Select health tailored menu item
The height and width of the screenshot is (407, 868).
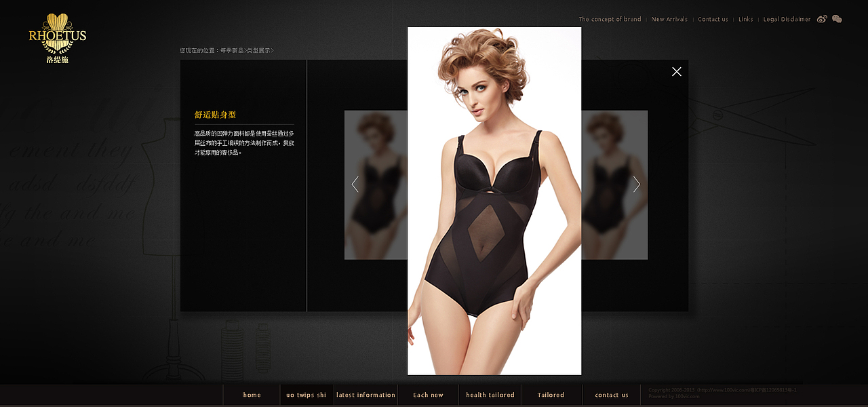(490, 395)
